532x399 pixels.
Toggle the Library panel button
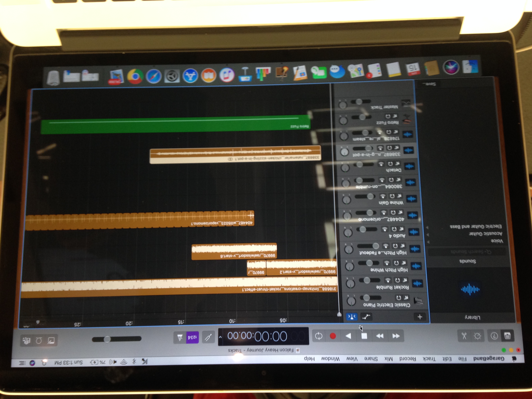click(x=507, y=336)
